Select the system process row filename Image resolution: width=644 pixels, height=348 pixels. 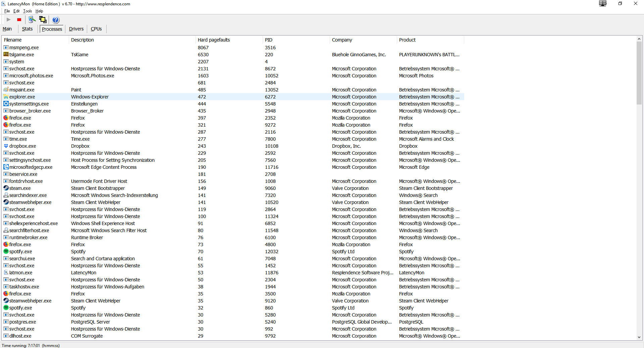tap(17, 62)
